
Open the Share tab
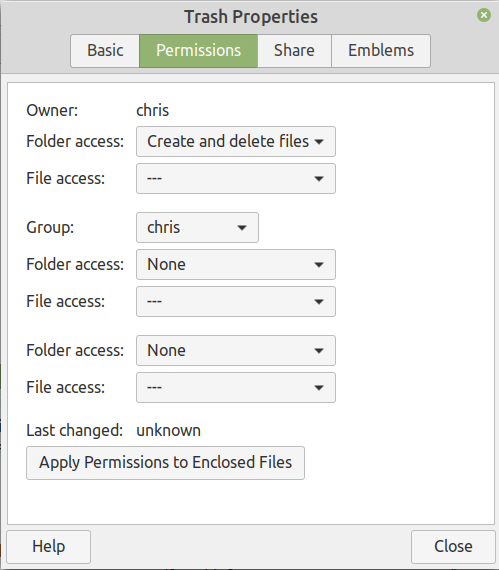pos(294,51)
